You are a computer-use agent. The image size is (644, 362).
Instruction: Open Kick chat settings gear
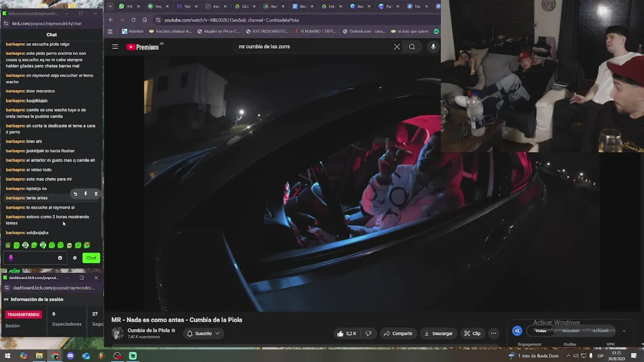point(75,258)
